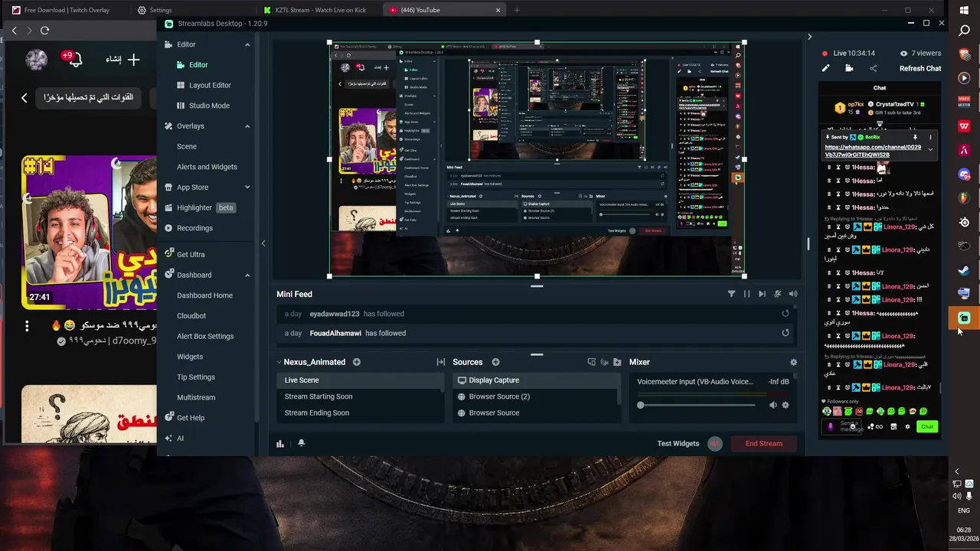Expand the App Store section chevron
The width and height of the screenshot is (980, 551).
tap(247, 187)
